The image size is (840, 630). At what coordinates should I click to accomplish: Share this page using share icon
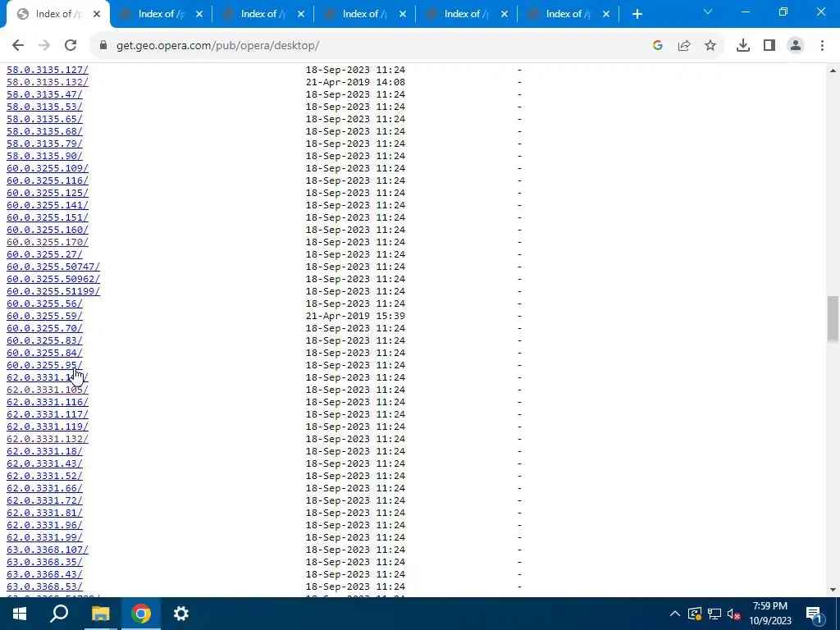click(x=684, y=46)
